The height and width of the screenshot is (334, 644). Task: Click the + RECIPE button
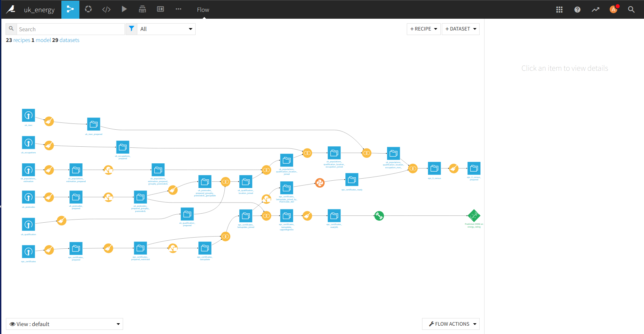point(423,29)
